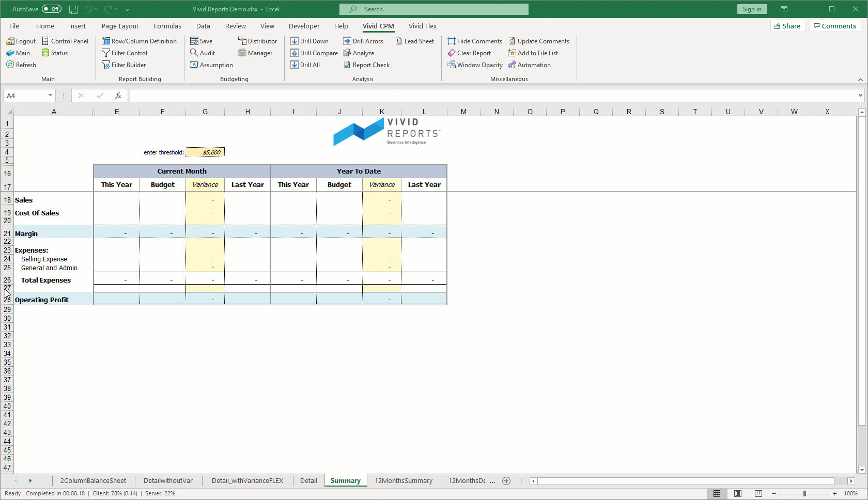Switch to Page Layout view
The width and height of the screenshot is (868, 500).
click(x=738, y=494)
